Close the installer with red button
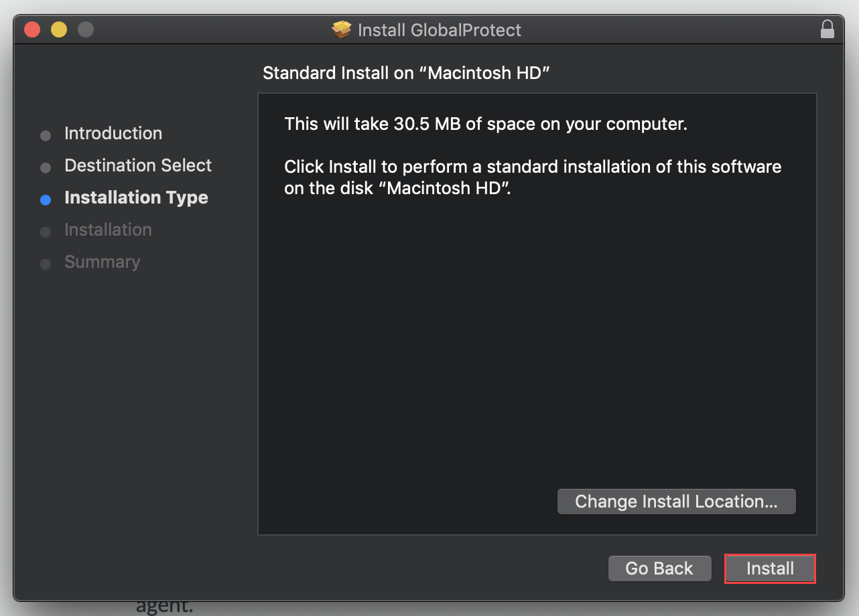This screenshot has height=616, width=859. (32, 29)
